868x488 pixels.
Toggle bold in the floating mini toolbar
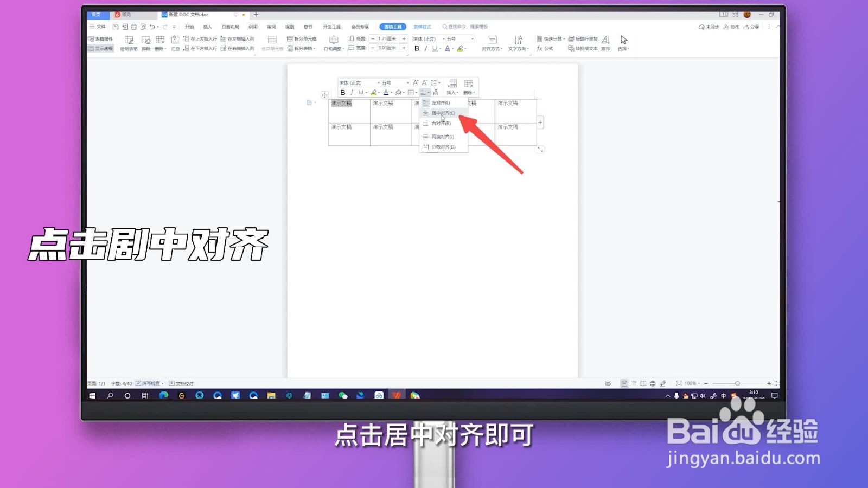344,92
